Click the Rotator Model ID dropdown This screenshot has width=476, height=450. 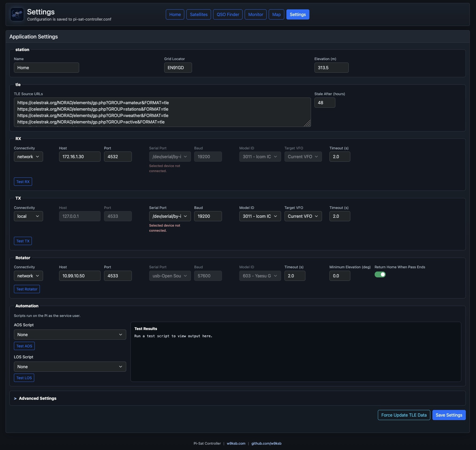(x=260, y=276)
